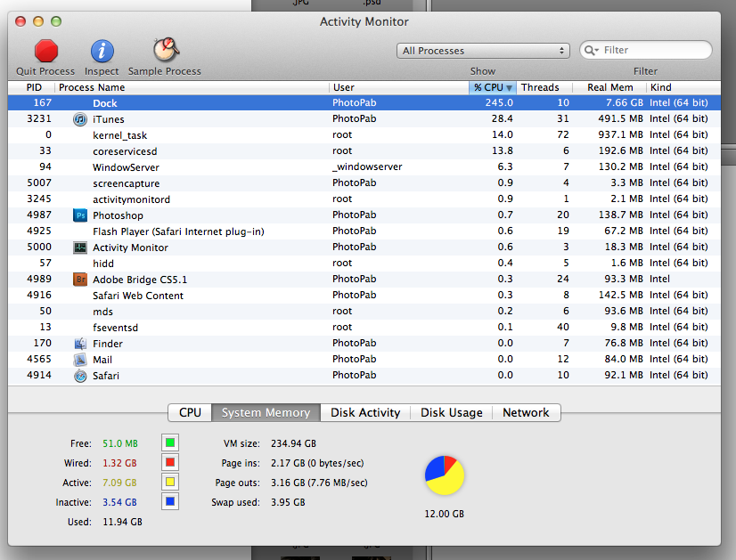
Task: Click the Sample Process magnifier icon
Action: [166, 50]
